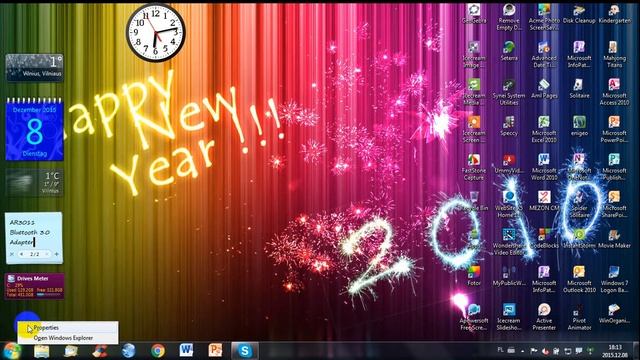Viewport: 640px width, 360px height.
Task: Launch Disk Cleanup from desktop
Action: (579, 13)
